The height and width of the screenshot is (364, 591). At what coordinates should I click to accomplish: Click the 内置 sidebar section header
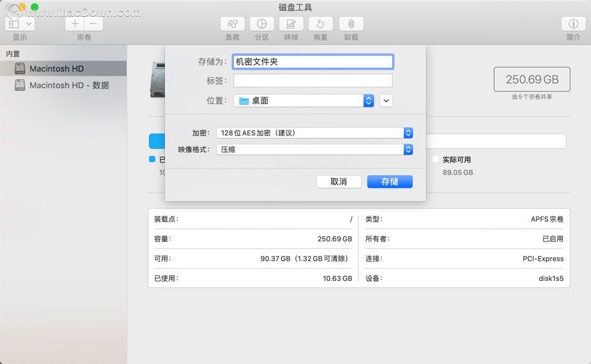tap(13, 54)
